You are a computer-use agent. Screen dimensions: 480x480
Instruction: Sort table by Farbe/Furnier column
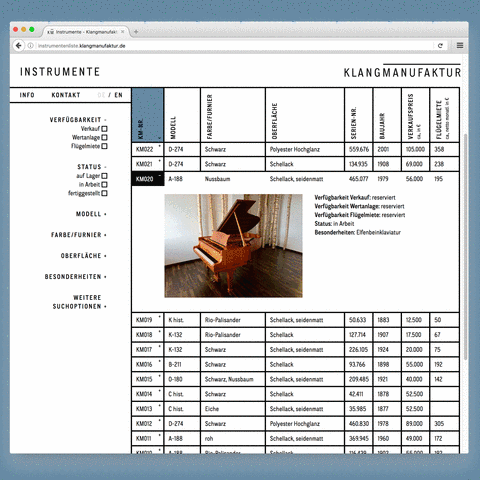coord(233,115)
